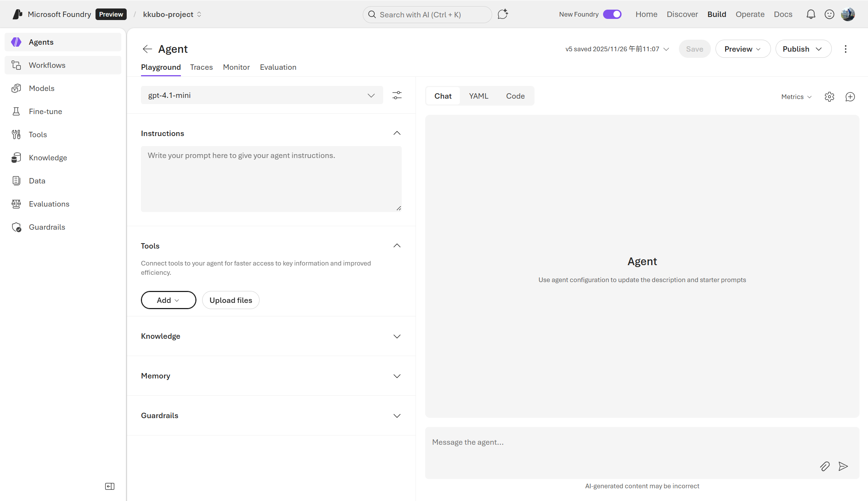
Task: Expand the Memory section
Action: click(397, 376)
